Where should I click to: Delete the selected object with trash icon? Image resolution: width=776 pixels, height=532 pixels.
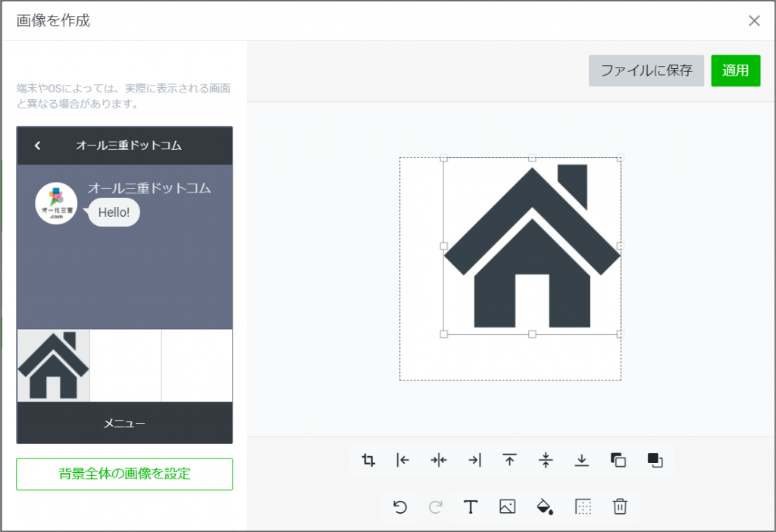coord(620,507)
